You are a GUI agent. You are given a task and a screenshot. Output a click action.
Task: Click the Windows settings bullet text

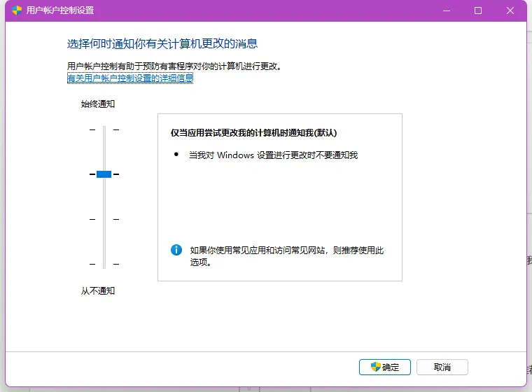pyautogui.click(x=274, y=155)
